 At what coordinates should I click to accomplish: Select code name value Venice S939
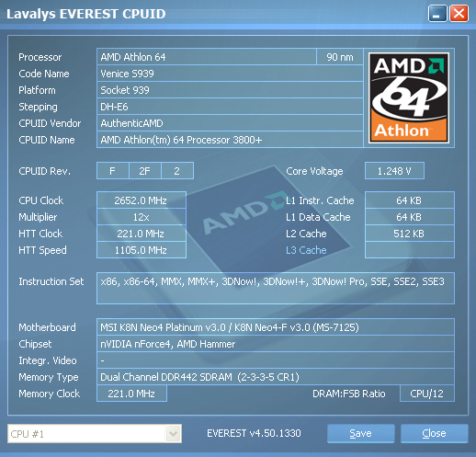[x=230, y=74]
